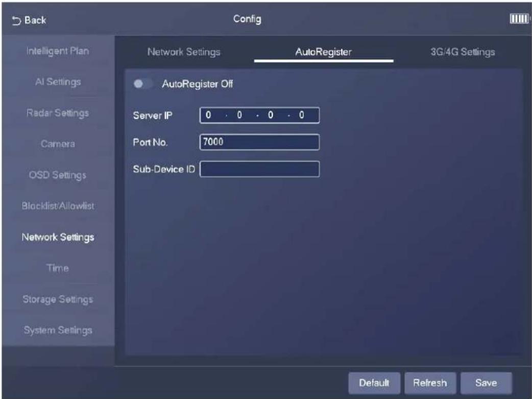The image size is (532, 399).
Task: Open Blocklist/Allowlist in sidebar
Action: 58,206
